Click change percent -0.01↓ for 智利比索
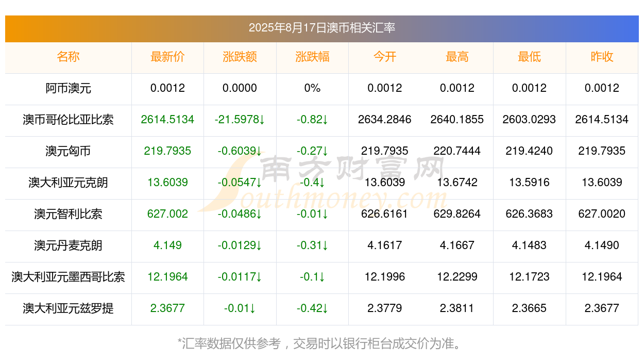 pos(312,214)
